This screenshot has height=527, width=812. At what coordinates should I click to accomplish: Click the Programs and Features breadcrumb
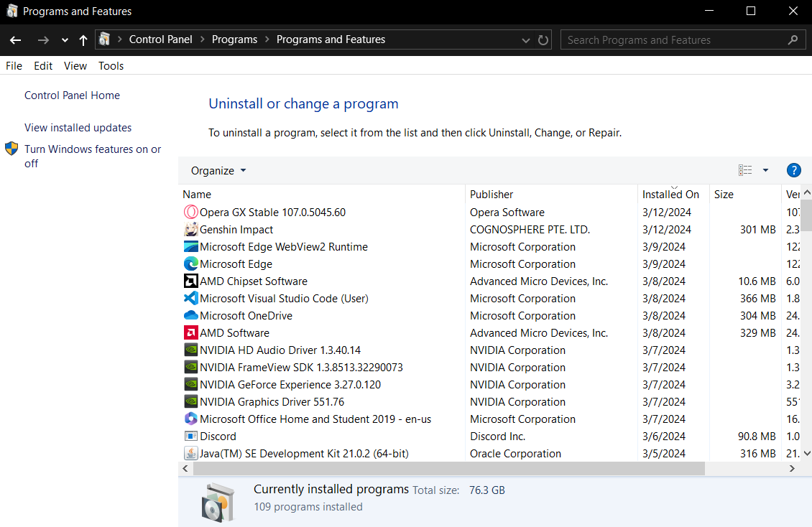(331, 39)
